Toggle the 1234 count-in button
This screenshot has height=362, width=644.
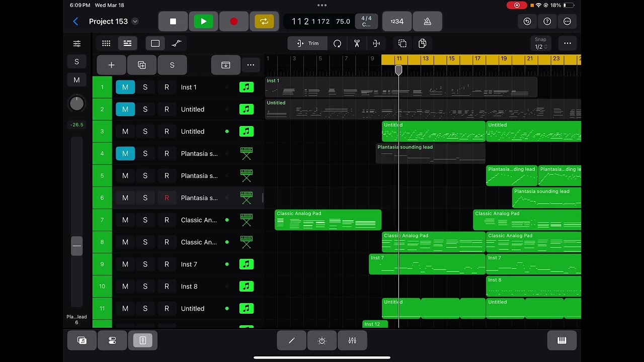397,21
